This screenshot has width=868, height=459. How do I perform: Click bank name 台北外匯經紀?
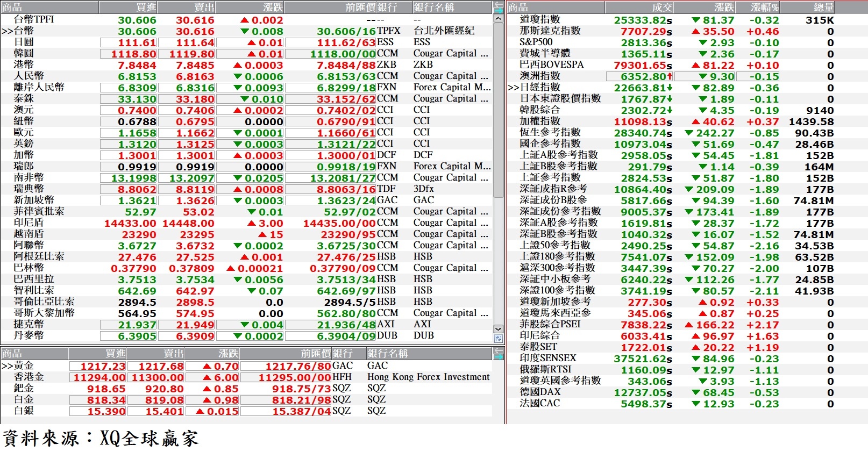coord(444,31)
